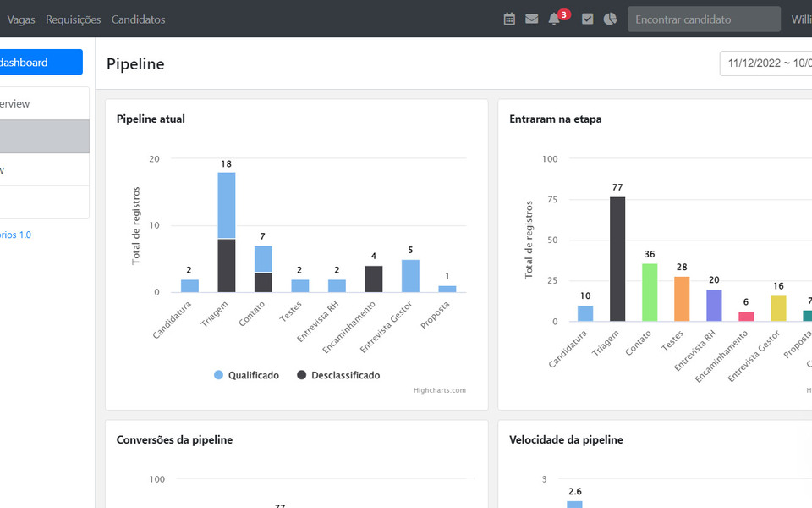Click the Entraram na etapa chart title
Image resolution: width=812 pixels, height=508 pixels.
555,119
